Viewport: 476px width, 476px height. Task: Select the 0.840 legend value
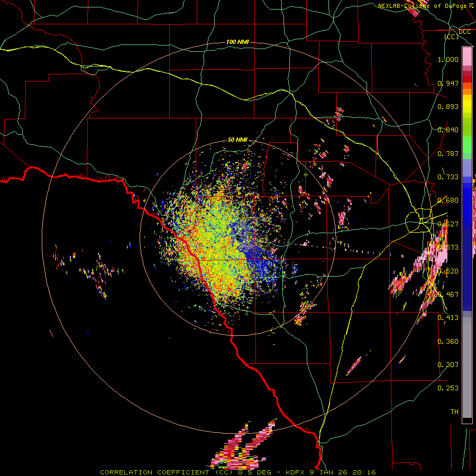448,130
